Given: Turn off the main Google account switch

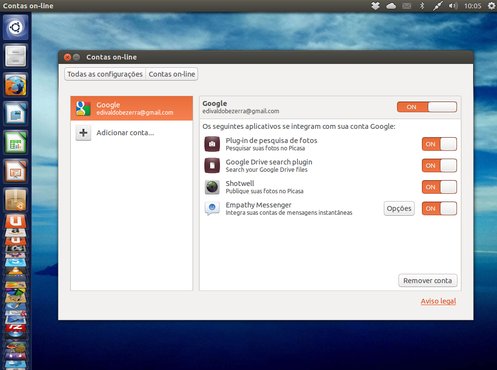Looking at the screenshot, I should (x=427, y=107).
